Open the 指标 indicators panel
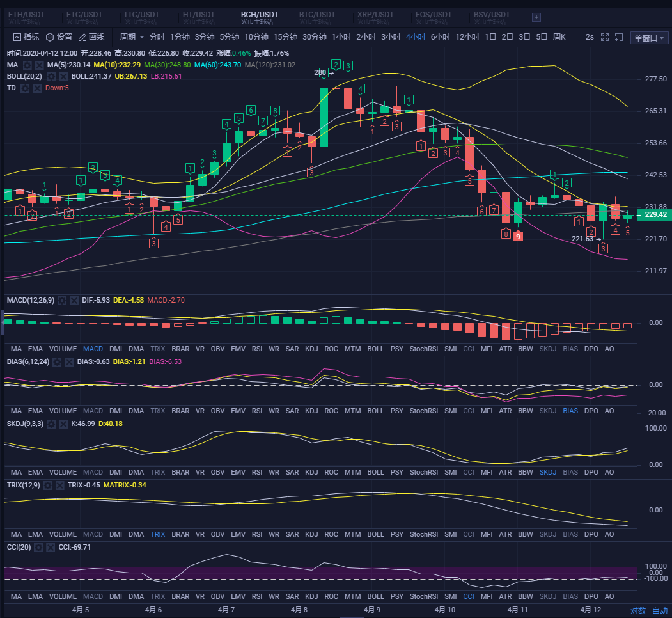 (26, 37)
